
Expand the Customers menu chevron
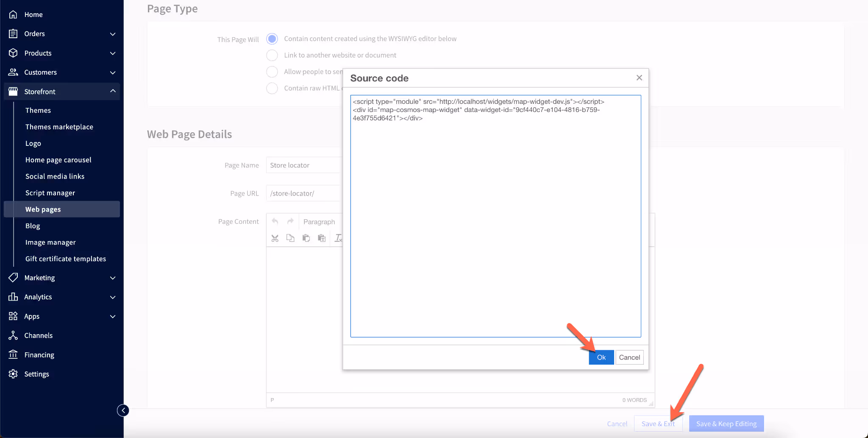pyautogui.click(x=113, y=73)
